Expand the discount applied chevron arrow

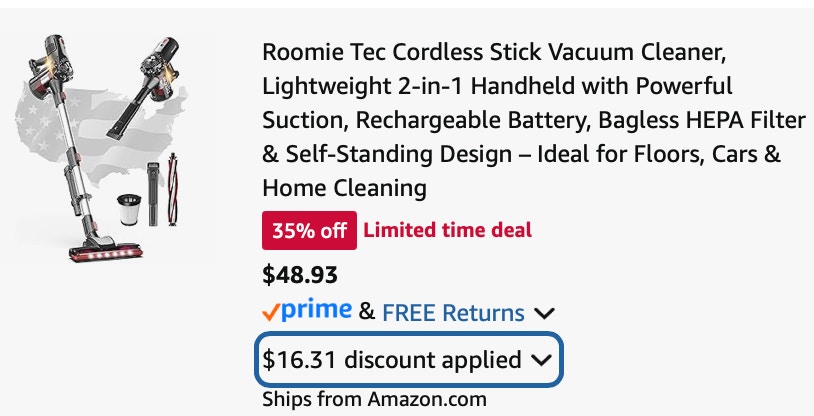541,360
